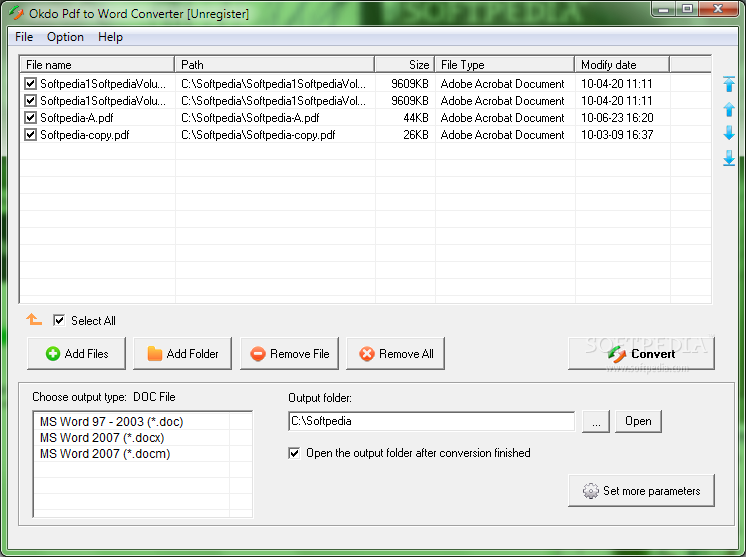This screenshot has height=557, width=746.
Task: Toggle the Select All checkbox
Action: [x=59, y=320]
